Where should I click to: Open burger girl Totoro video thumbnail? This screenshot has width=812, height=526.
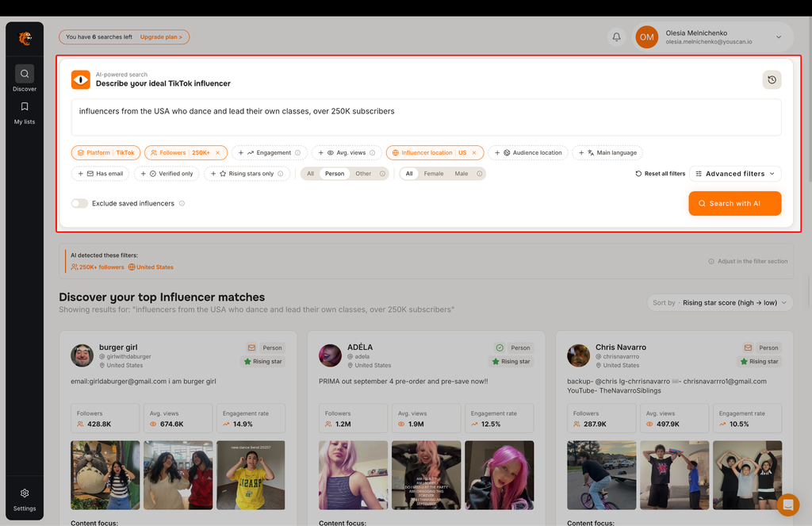click(105, 475)
